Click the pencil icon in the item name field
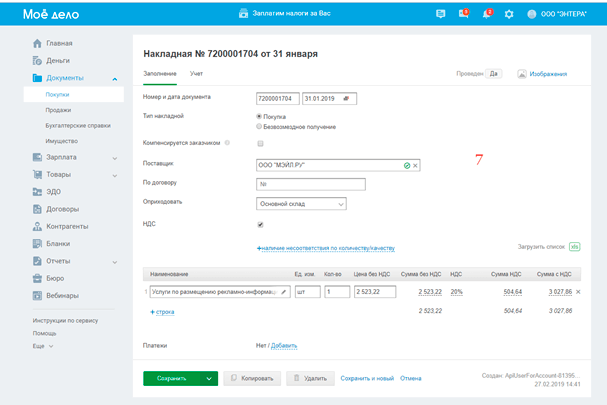The width and height of the screenshot is (607, 405). (x=284, y=292)
